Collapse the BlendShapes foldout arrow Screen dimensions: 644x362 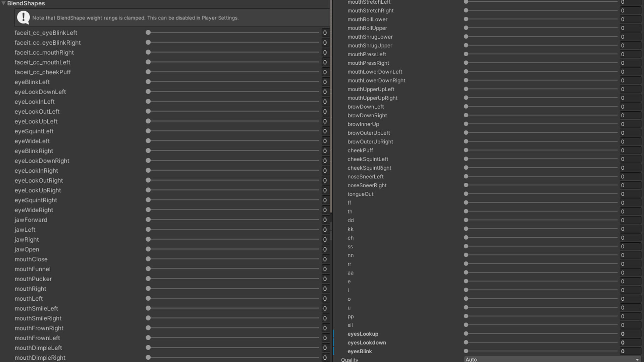[x=3, y=3]
